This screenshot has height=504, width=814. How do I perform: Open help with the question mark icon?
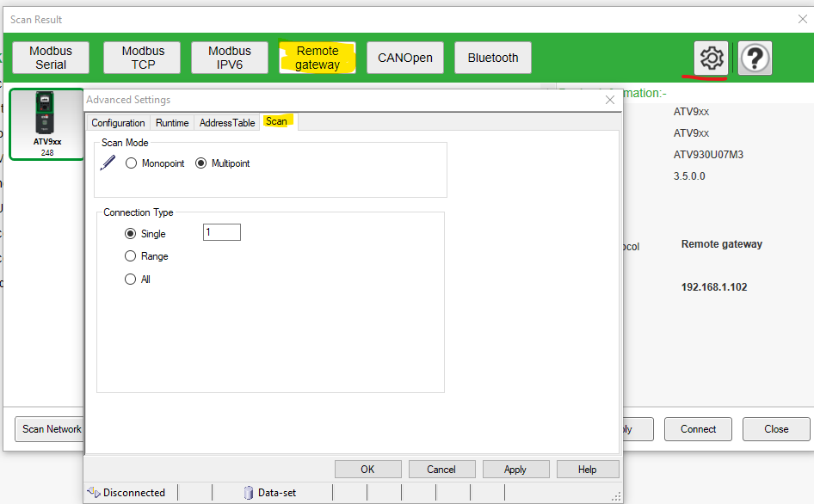755,58
